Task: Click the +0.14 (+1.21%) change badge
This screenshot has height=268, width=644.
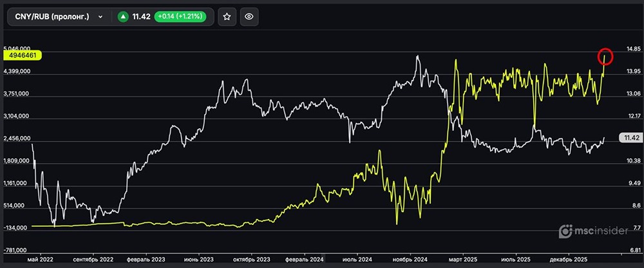Action: coord(180,17)
